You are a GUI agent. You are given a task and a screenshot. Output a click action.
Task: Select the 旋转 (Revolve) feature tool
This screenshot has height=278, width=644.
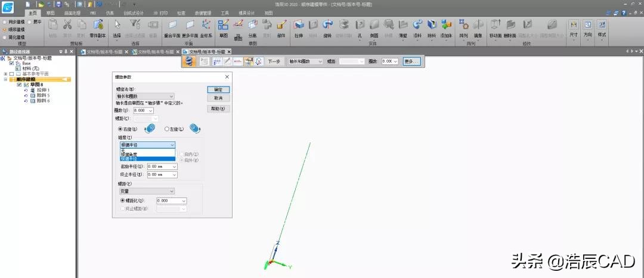coord(327,27)
